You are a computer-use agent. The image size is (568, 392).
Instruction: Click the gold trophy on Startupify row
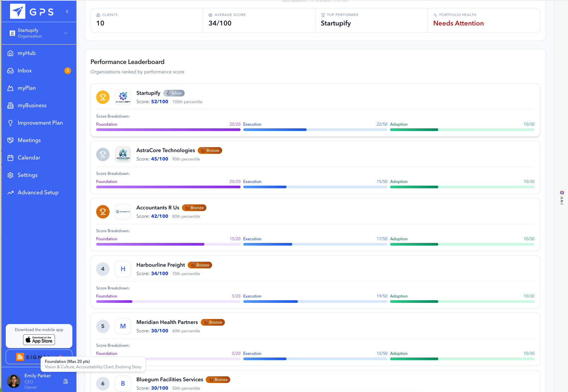coord(103,97)
